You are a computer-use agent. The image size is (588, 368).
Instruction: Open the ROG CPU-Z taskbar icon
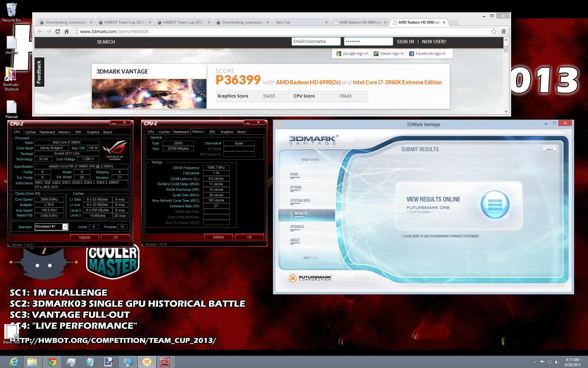coord(165,362)
